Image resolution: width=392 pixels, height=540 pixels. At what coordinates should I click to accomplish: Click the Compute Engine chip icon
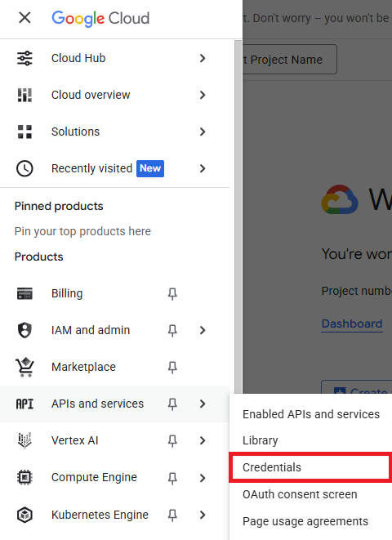[24, 477]
